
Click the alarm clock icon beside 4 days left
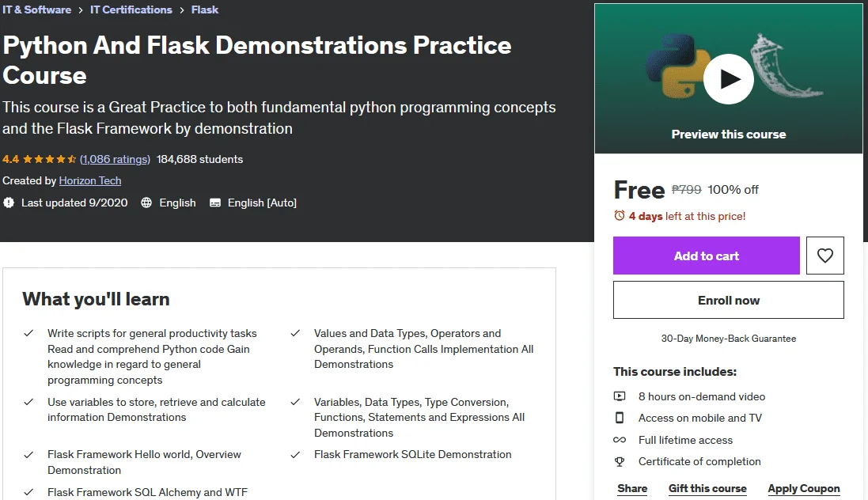[x=620, y=215]
